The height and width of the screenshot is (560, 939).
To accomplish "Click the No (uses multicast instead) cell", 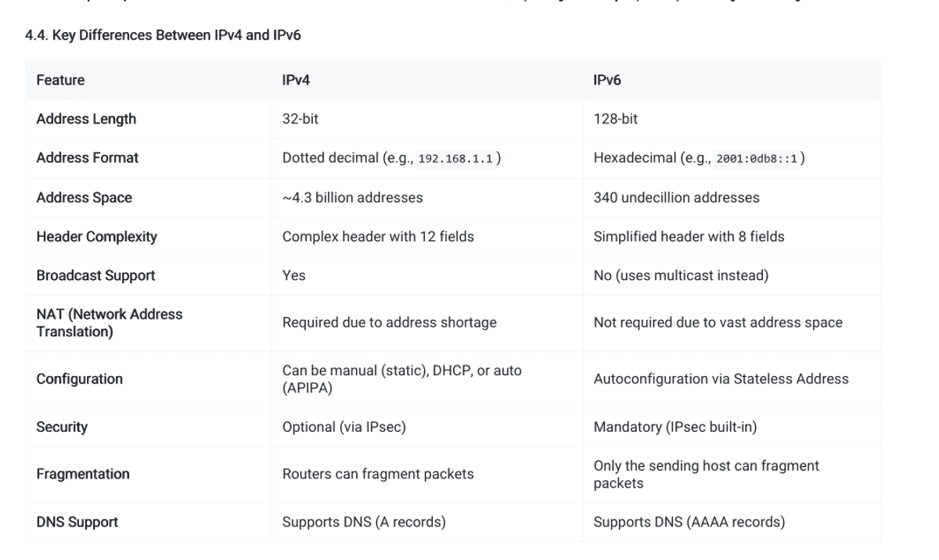I will 681,275.
